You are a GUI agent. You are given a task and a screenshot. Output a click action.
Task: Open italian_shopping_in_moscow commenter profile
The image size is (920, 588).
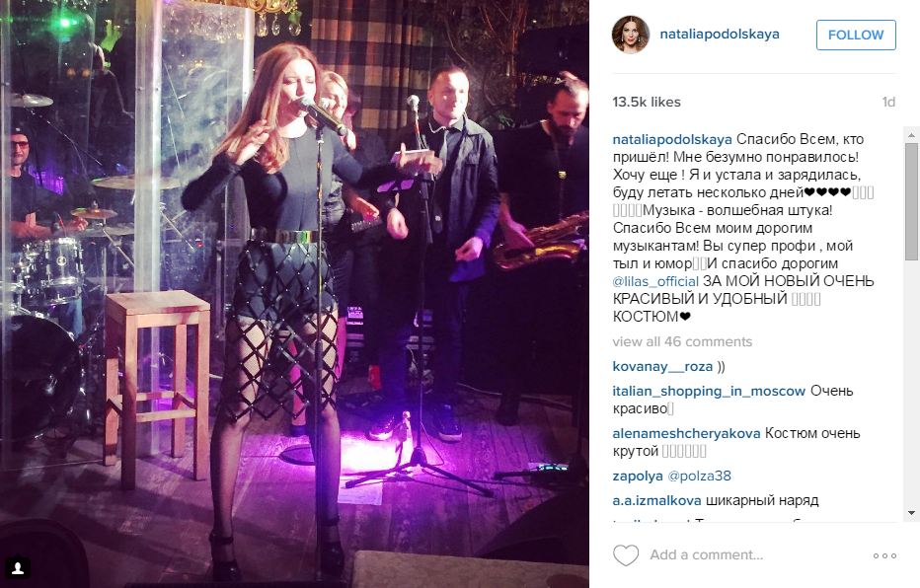[709, 391]
